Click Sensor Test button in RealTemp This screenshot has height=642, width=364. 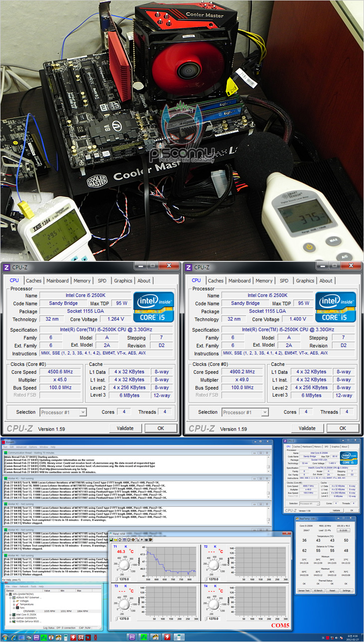[304, 591]
